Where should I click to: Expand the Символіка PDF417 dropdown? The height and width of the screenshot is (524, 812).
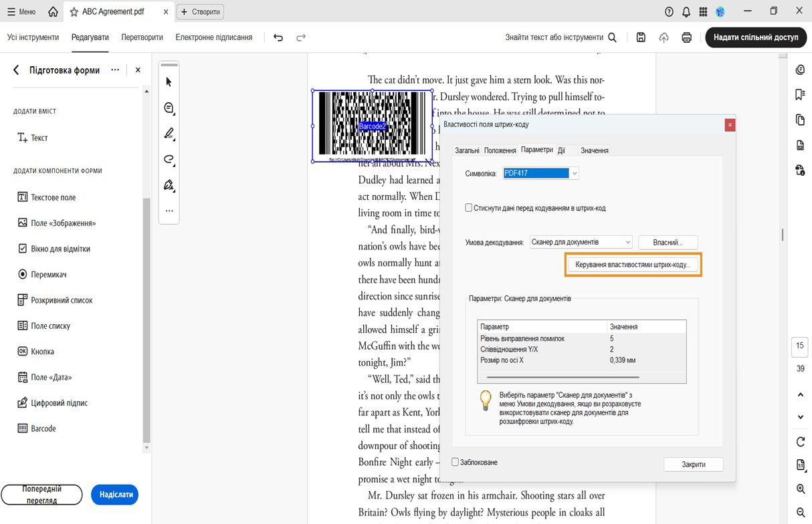(x=574, y=173)
